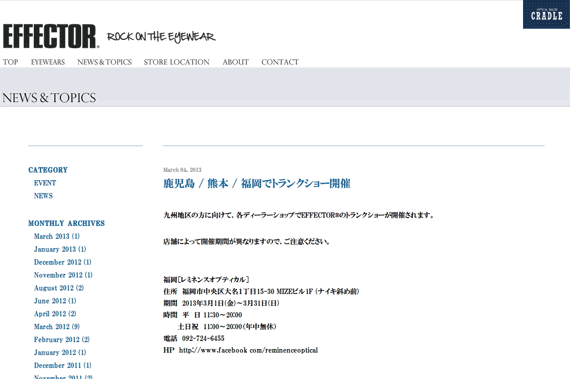Follow the facebook.com/reminenceoptical URL
The image size is (570, 379).
(x=248, y=350)
